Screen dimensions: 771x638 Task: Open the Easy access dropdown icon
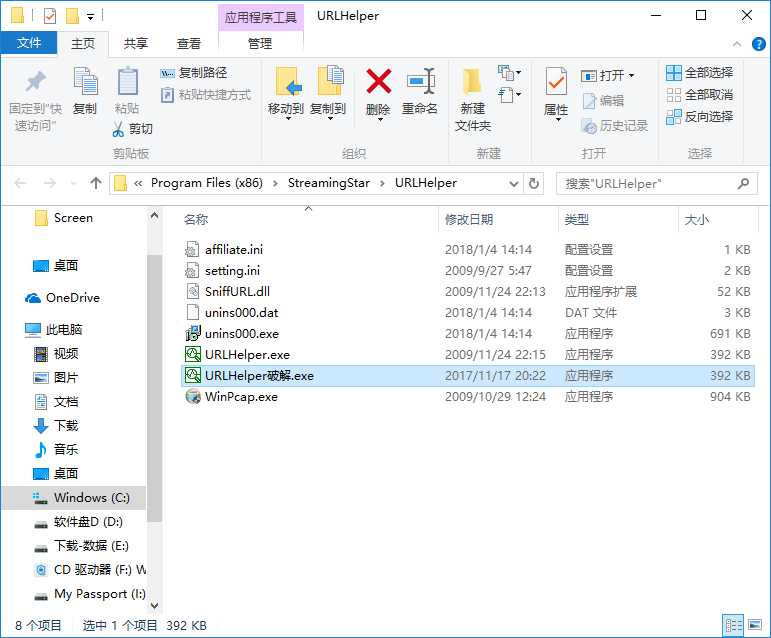(x=509, y=94)
